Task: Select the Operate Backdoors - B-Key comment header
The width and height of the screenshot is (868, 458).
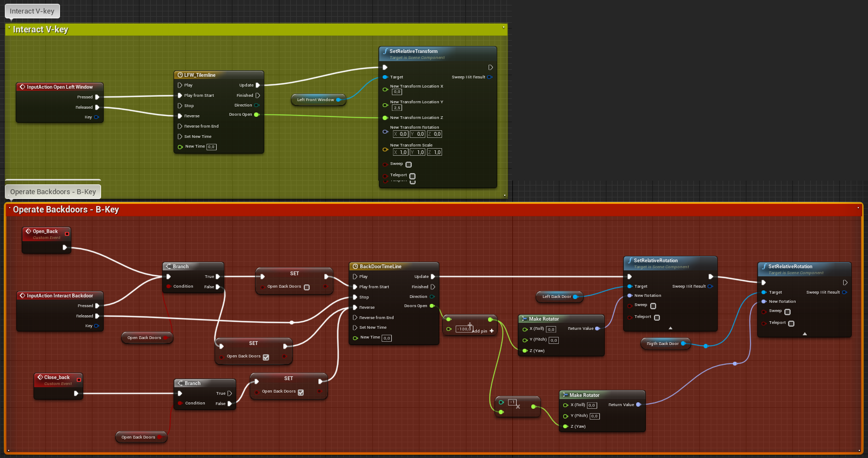Action: (433, 210)
